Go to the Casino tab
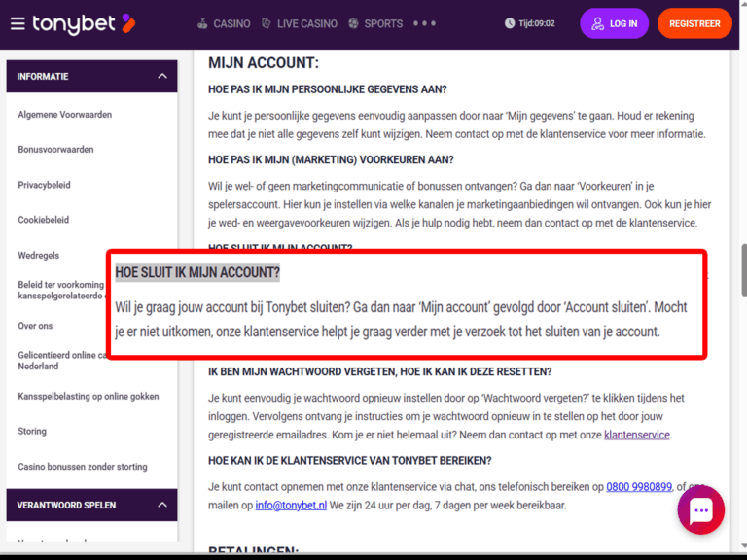The image size is (747, 560). click(x=231, y=23)
